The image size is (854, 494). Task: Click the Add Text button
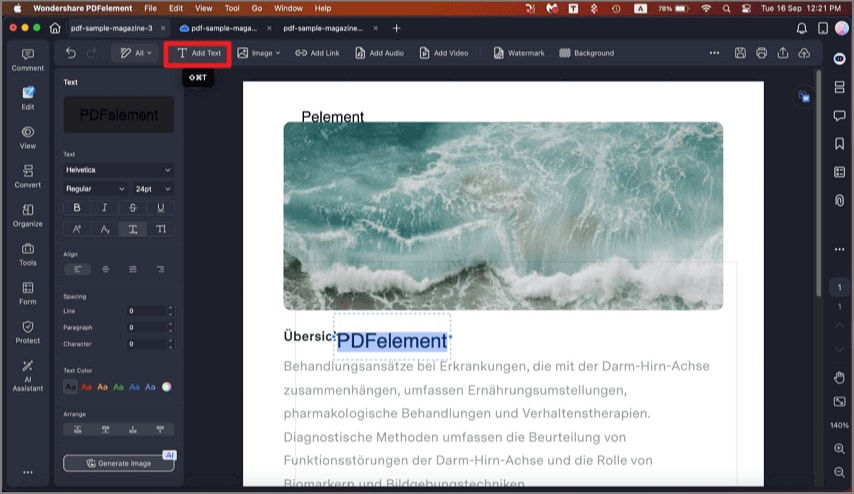click(x=199, y=53)
